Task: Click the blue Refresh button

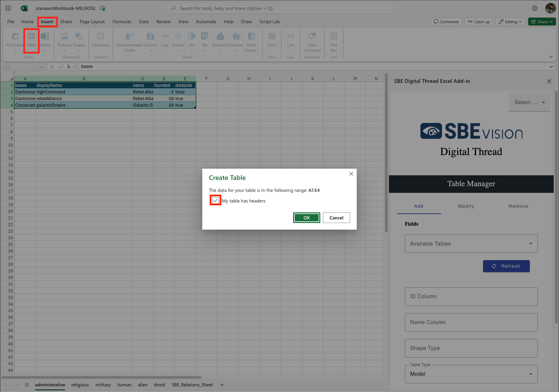Action: (x=506, y=266)
